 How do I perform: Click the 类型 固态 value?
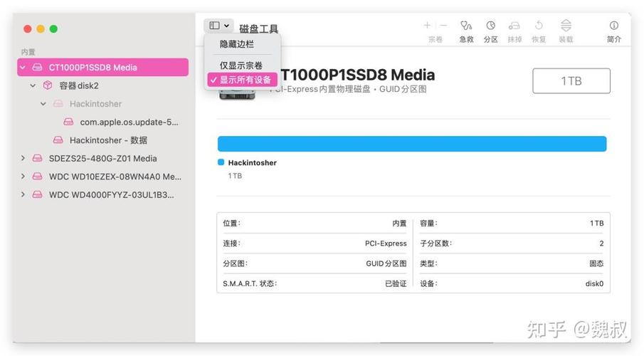click(x=596, y=263)
